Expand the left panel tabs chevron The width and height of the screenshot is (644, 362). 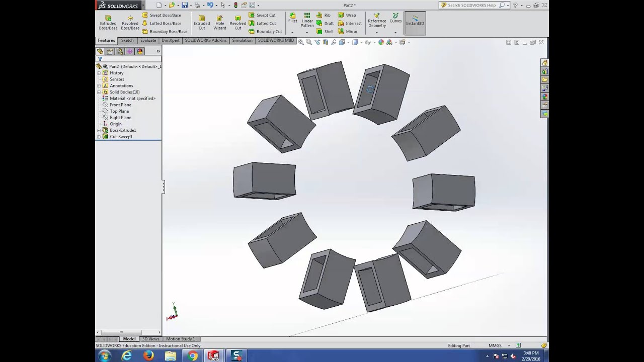[158, 51]
